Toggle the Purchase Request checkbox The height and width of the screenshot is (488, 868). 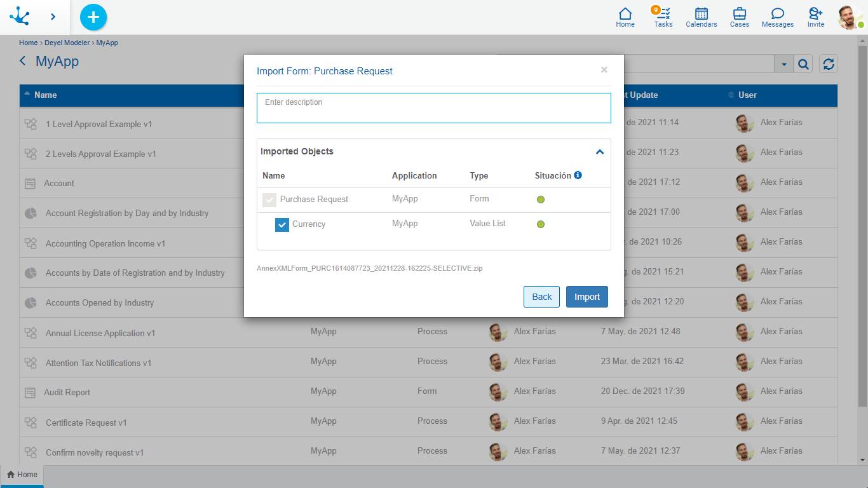pos(269,200)
